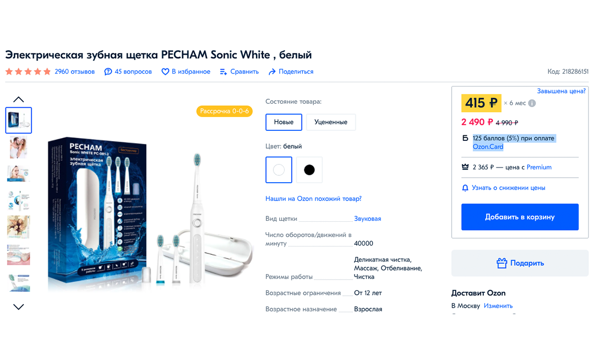Image resolution: width=593 pixels, height=364 pixels.
Task: Click the bell icon for price drop alerts
Action: [x=465, y=188]
